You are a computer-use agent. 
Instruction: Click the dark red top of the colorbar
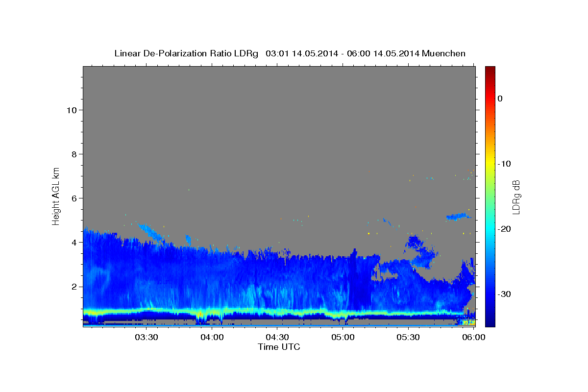tap(490, 70)
